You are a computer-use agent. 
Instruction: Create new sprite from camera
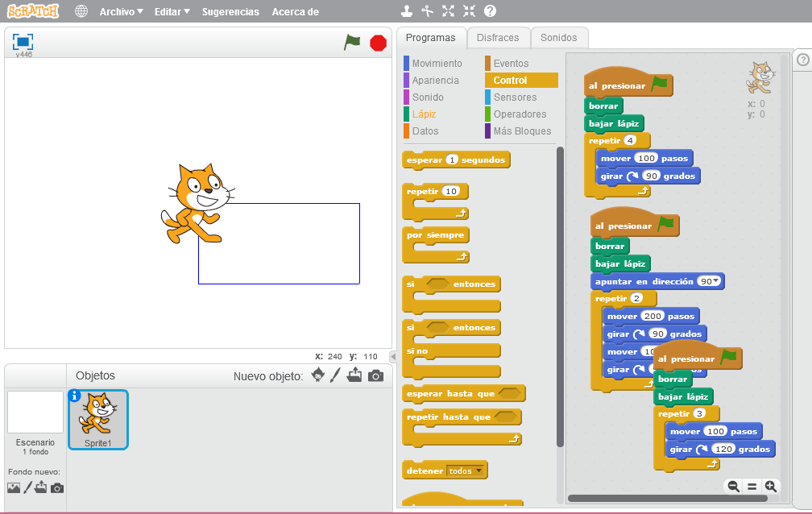point(376,375)
